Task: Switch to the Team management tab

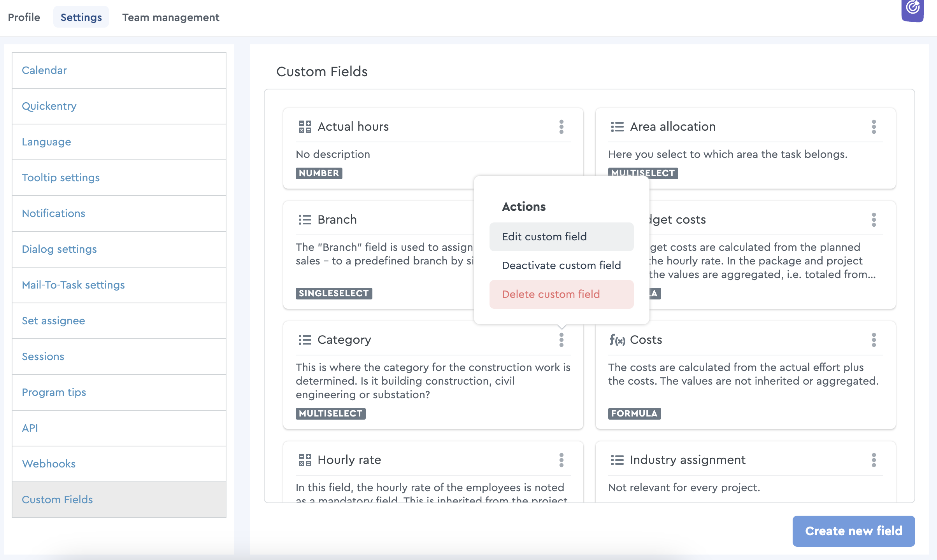Action: coord(170,17)
